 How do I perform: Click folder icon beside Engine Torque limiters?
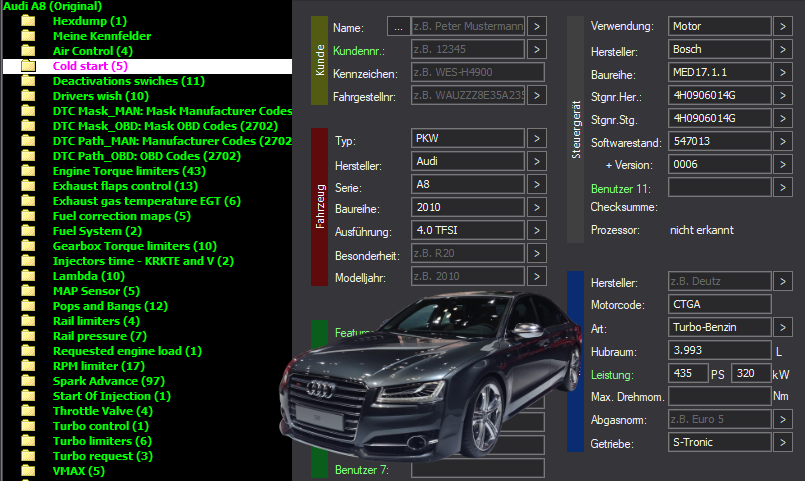(x=28, y=171)
